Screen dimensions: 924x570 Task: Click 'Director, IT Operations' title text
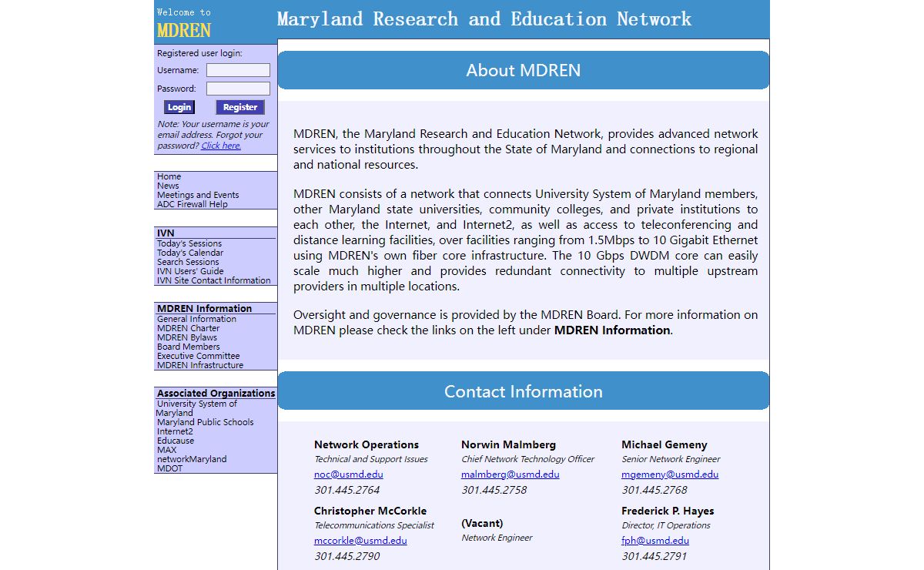click(x=666, y=525)
